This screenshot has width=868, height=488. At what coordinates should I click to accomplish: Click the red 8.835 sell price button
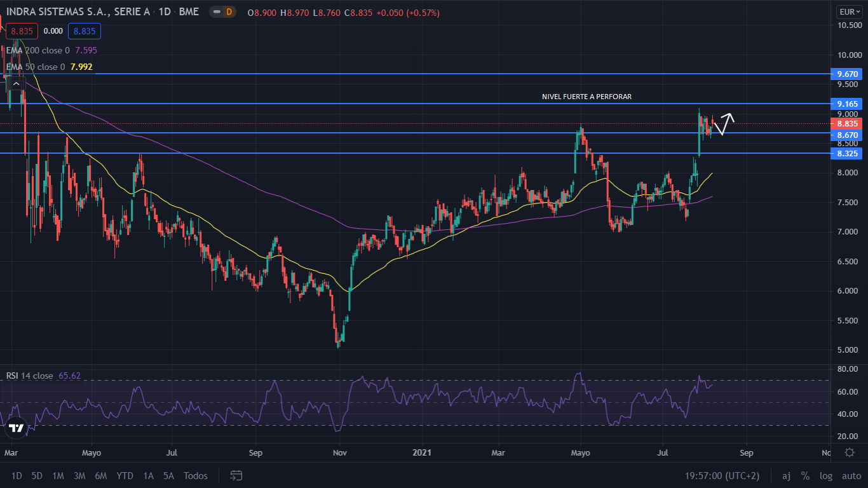click(x=22, y=30)
